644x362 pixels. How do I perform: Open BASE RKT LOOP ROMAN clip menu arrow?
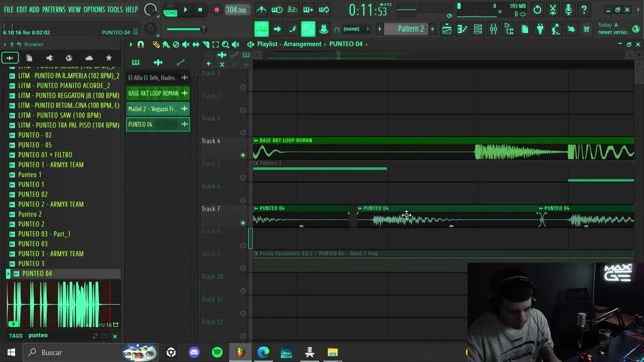256,140
